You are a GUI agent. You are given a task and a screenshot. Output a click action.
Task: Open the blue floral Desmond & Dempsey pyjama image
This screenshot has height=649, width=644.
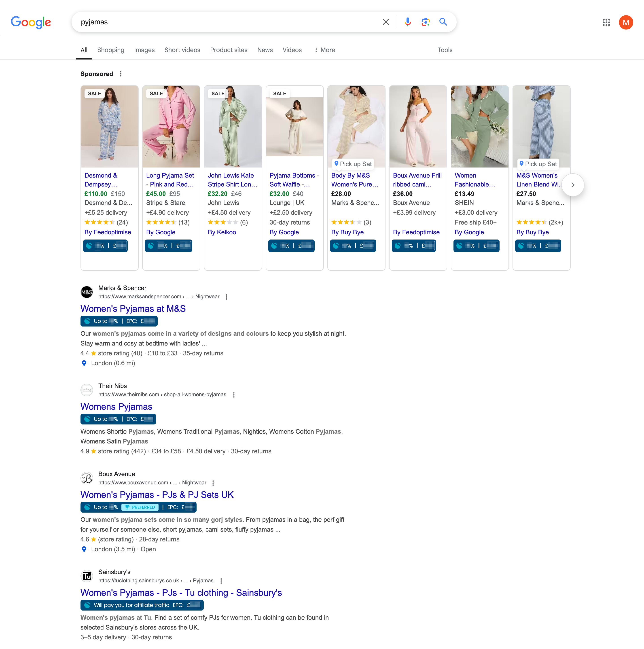point(110,126)
